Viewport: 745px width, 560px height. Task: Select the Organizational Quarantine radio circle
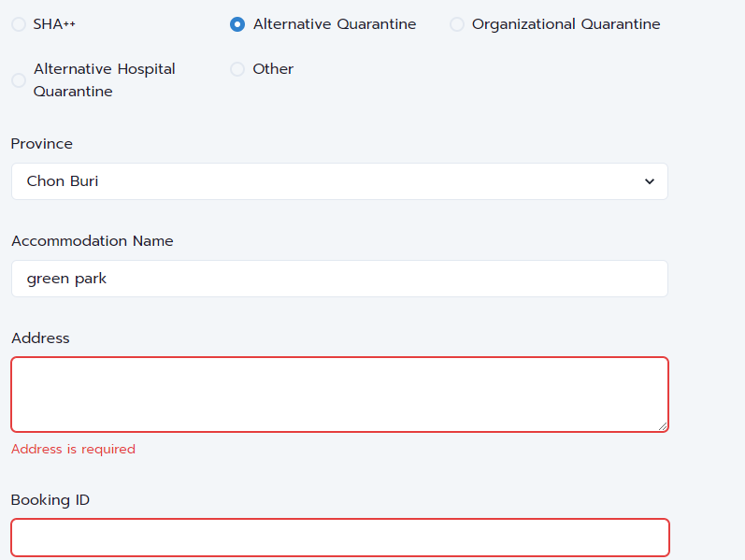[456, 24]
